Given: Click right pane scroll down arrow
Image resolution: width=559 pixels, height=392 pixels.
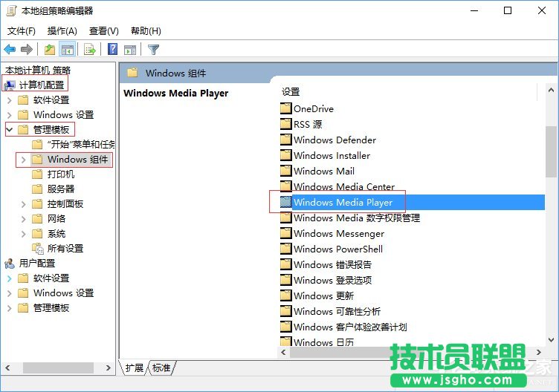Looking at the screenshot, I should coord(551,340).
